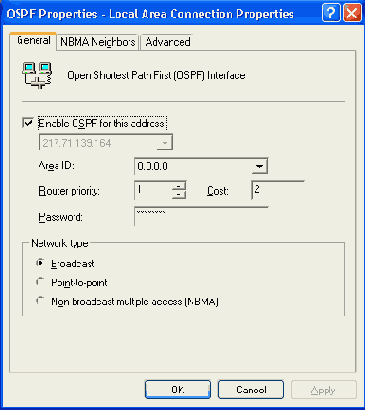Click the Router priority number field
365x410 pixels.
153,190
